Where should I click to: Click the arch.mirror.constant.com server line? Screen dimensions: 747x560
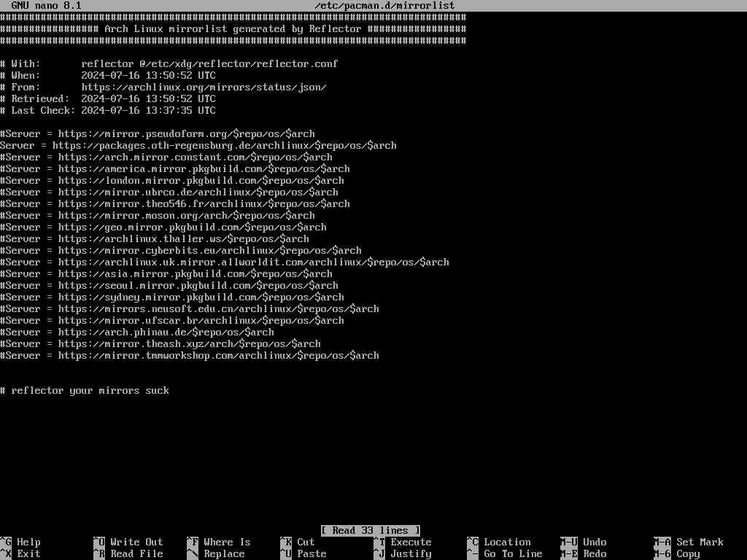click(166, 157)
